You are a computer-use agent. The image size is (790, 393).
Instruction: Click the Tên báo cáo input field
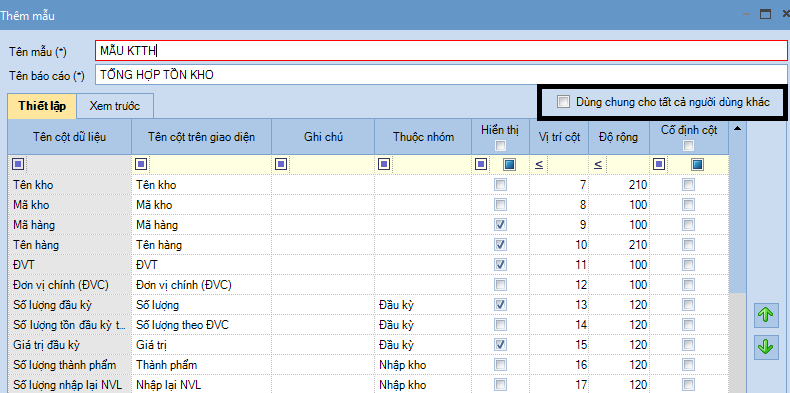pyautogui.click(x=441, y=75)
